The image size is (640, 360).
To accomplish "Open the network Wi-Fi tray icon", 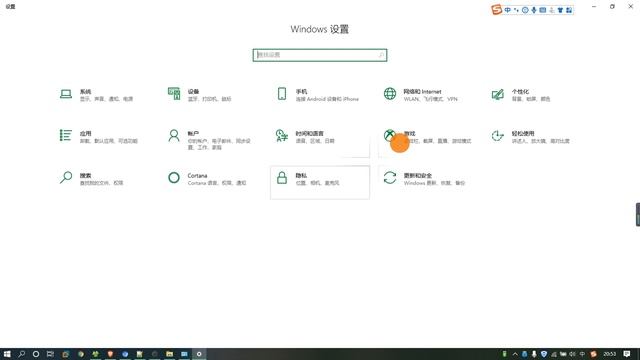I will [554, 354].
